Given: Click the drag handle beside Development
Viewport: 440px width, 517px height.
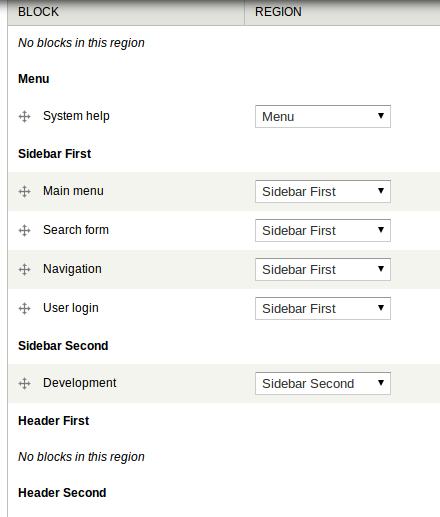Looking at the screenshot, I should coord(24,383).
